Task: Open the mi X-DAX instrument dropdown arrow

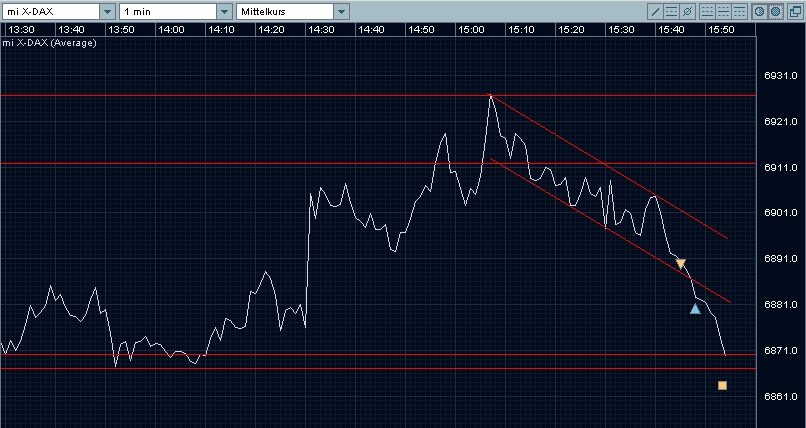Action: (107, 11)
